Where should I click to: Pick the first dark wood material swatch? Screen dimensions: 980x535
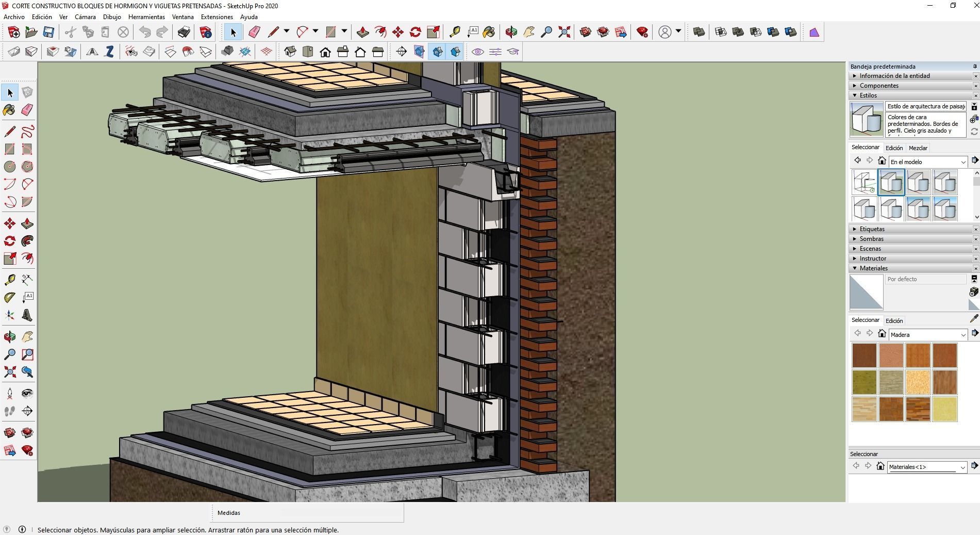coord(865,355)
